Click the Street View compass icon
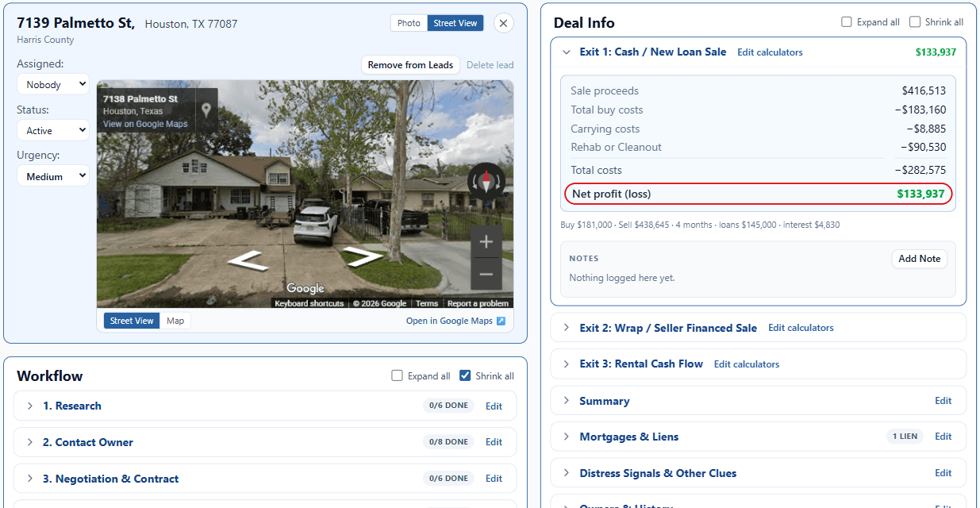The width and height of the screenshot is (980, 508). point(486,181)
